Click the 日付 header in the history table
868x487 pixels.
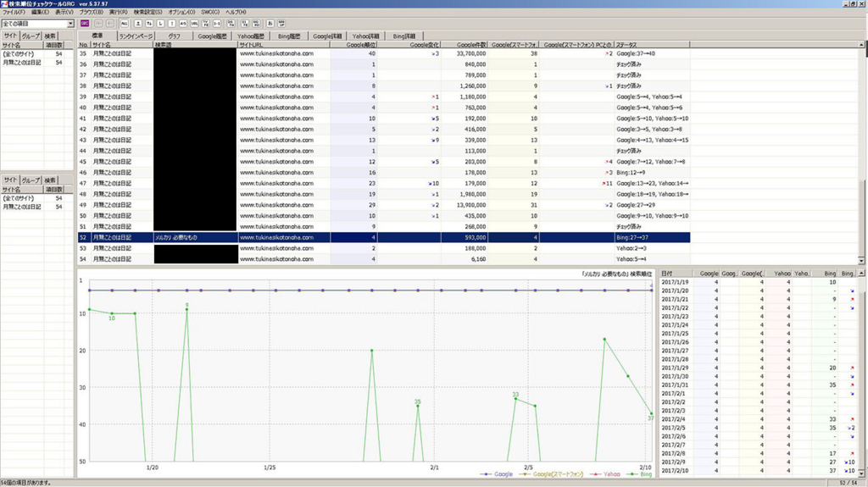[x=676, y=274]
